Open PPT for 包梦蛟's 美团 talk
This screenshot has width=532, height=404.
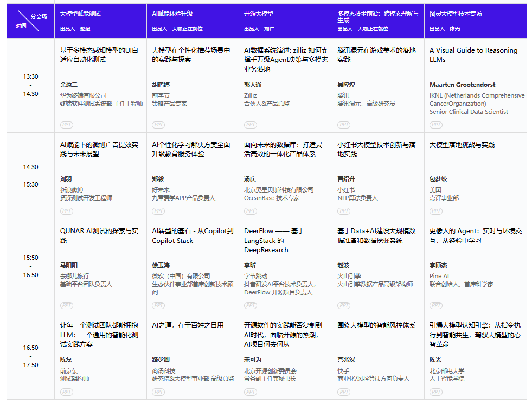click(436, 211)
